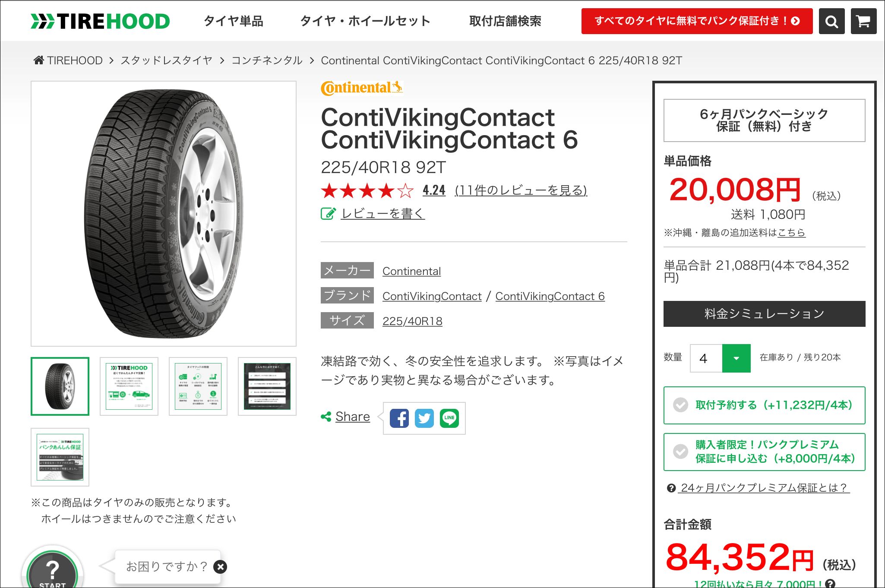The image size is (885, 588).
Task: Click the Continental brand logo
Action: point(362,88)
